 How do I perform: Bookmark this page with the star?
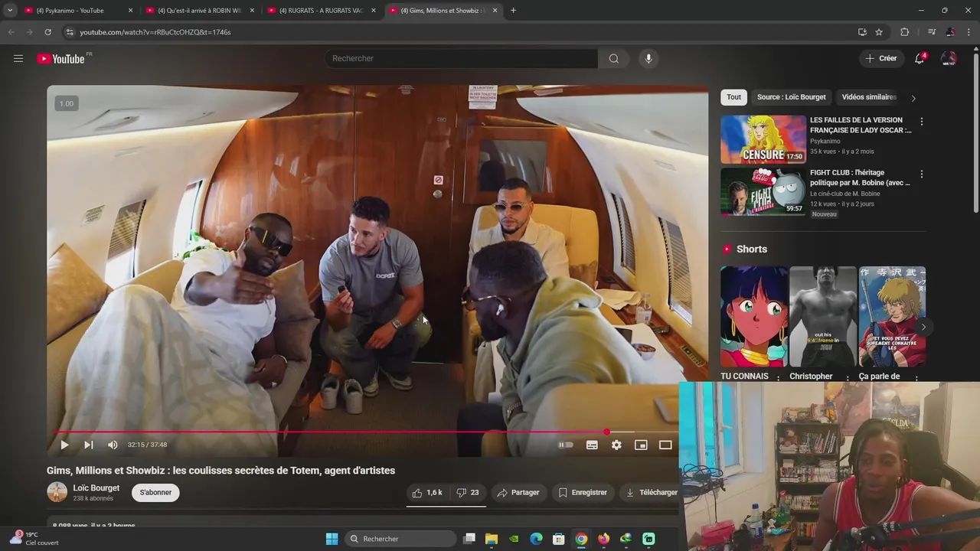879,32
